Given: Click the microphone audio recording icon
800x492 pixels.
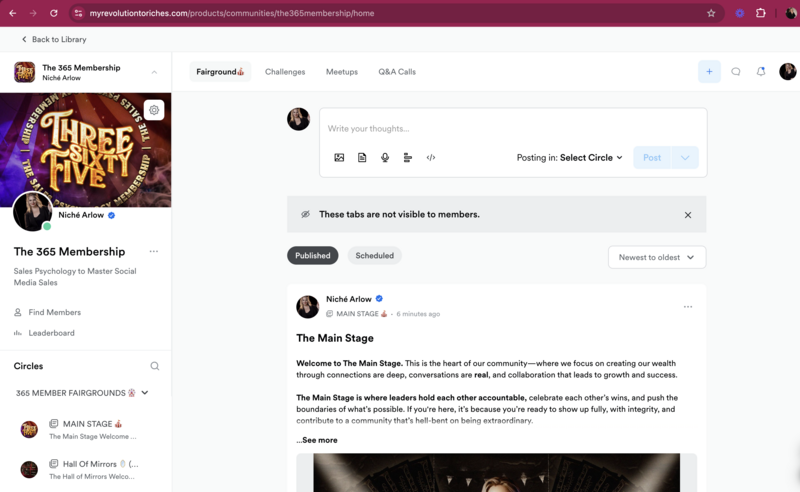Looking at the screenshot, I should [385, 158].
